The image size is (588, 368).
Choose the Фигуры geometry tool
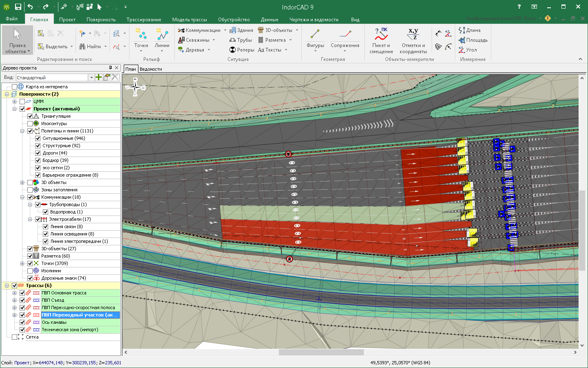click(315, 40)
